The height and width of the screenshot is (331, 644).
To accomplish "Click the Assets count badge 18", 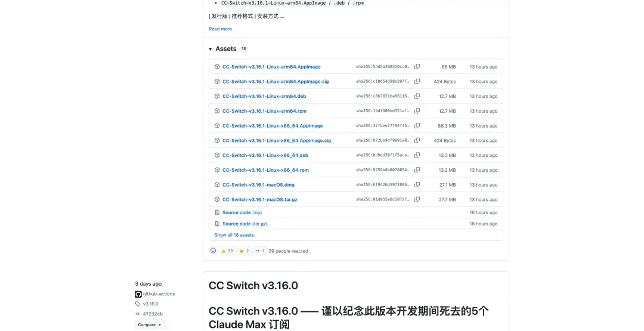I will click(x=243, y=48).
